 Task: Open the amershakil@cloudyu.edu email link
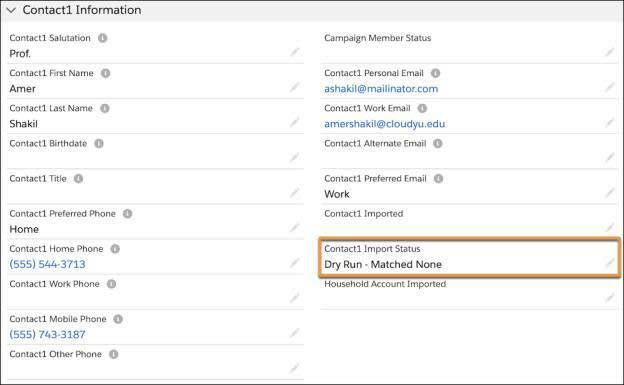[384, 124]
